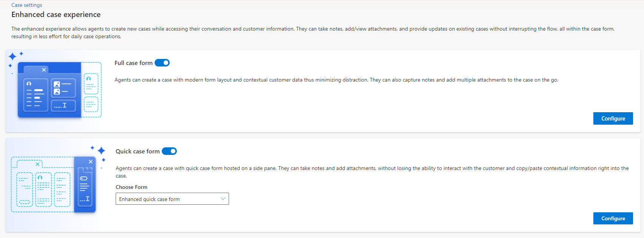
Task: Click the Quick case form label
Action: click(138, 151)
